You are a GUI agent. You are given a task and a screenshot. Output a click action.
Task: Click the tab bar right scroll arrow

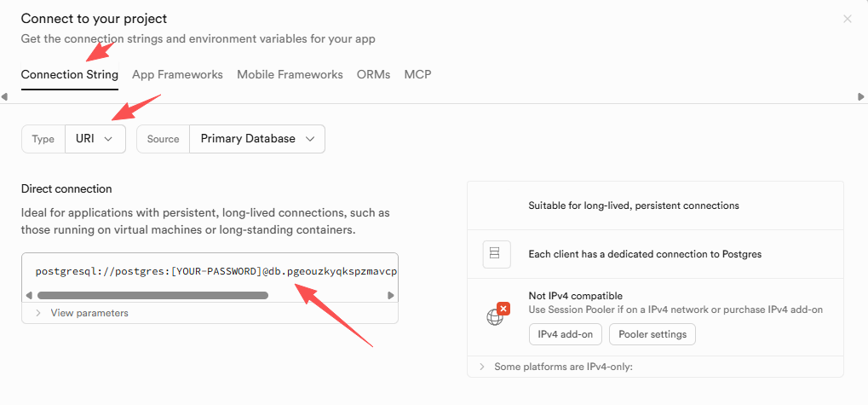pyautogui.click(x=861, y=97)
